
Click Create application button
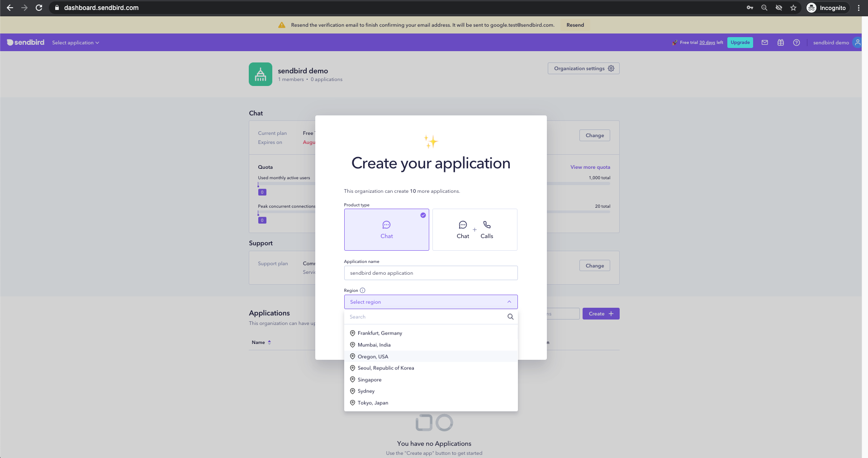[x=601, y=314]
